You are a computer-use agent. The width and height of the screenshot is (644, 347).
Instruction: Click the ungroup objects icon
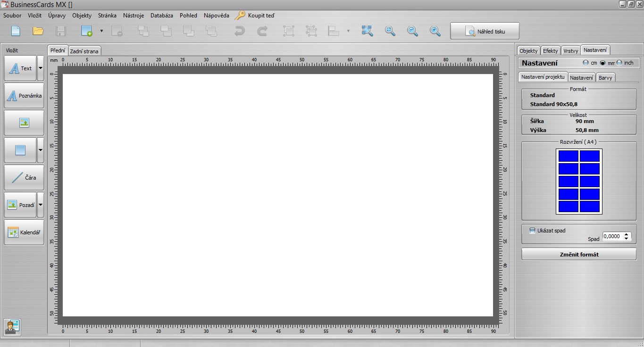click(x=311, y=31)
